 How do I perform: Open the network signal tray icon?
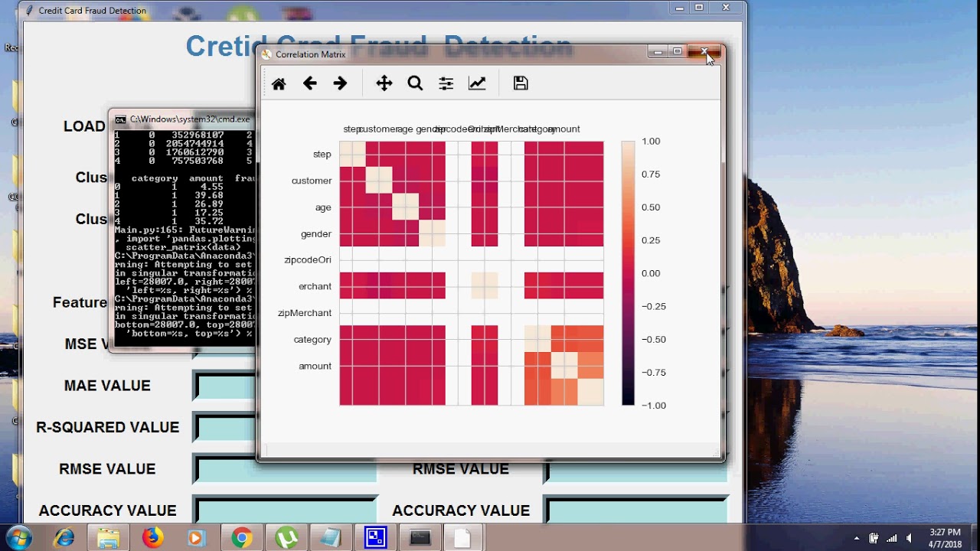click(x=891, y=539)
